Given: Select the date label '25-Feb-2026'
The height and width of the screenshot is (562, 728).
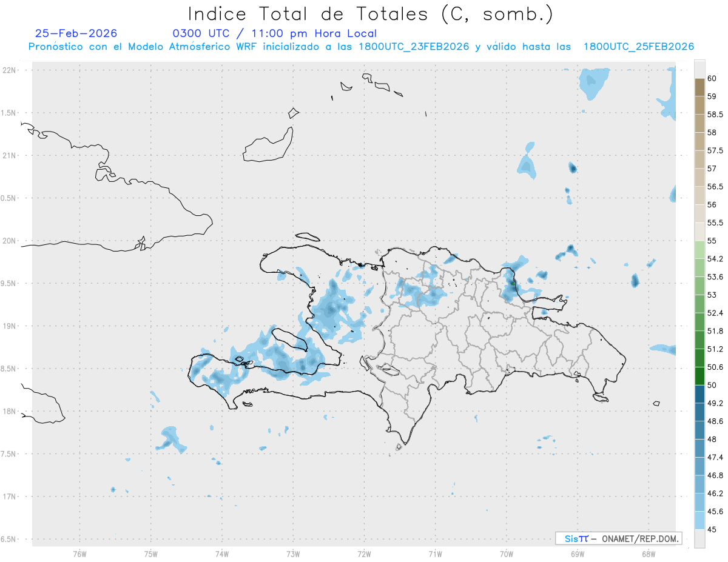Looking at the screenshot, I should tap(76, 33).
